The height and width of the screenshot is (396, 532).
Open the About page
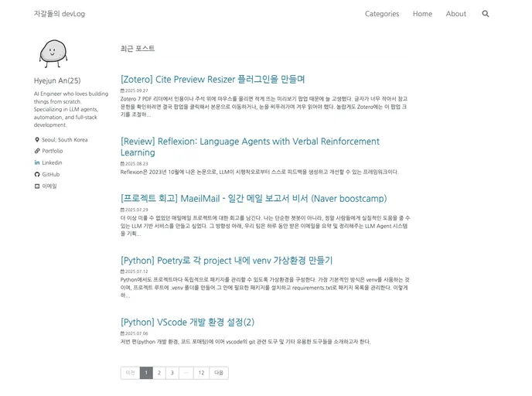pos(456,14)
